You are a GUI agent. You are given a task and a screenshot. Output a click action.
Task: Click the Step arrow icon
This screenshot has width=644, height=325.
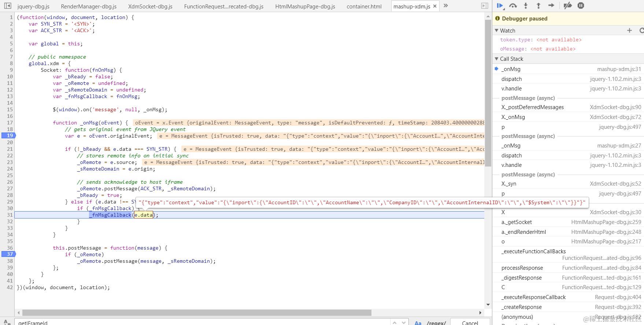[551, 5]
